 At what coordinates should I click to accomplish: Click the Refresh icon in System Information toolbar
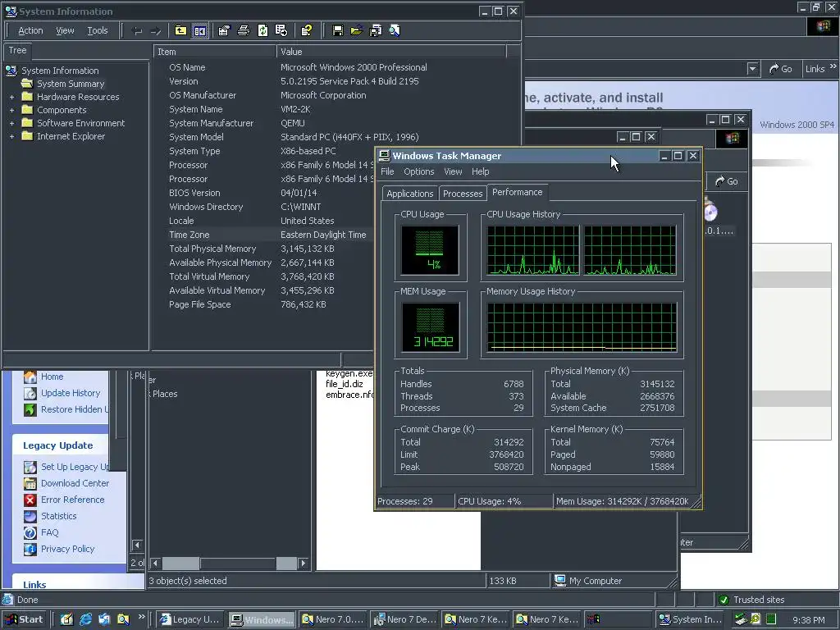point(262,31)
